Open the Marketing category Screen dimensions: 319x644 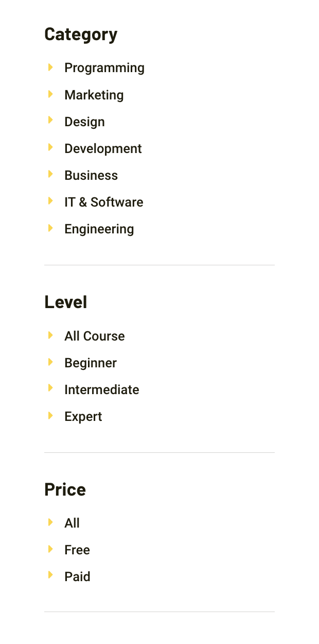(x=94, y=95)
